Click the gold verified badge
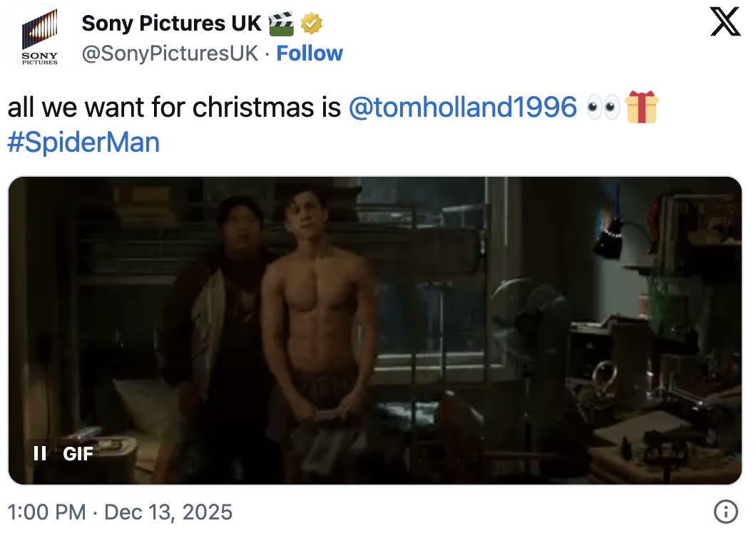 coord(310,24)
